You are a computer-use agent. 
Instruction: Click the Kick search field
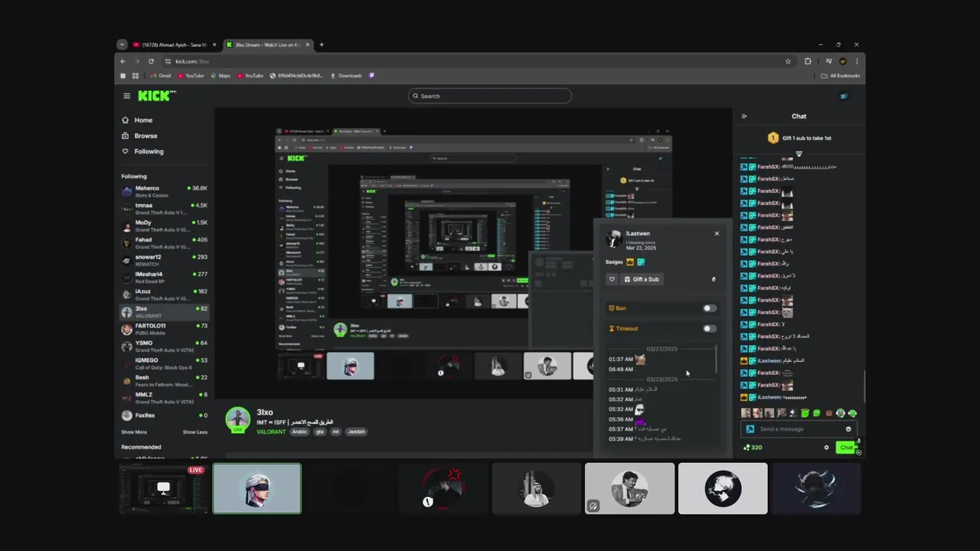[490, 96]
